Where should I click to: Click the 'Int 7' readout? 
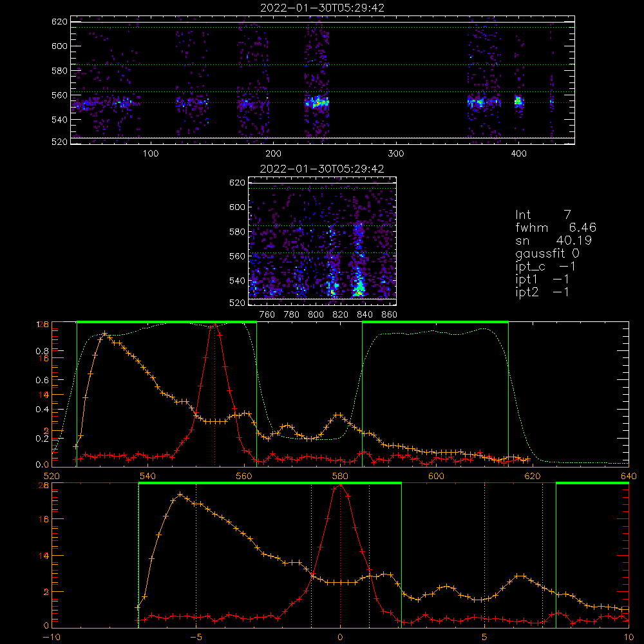pyautogui.click(x=543, y=215)
